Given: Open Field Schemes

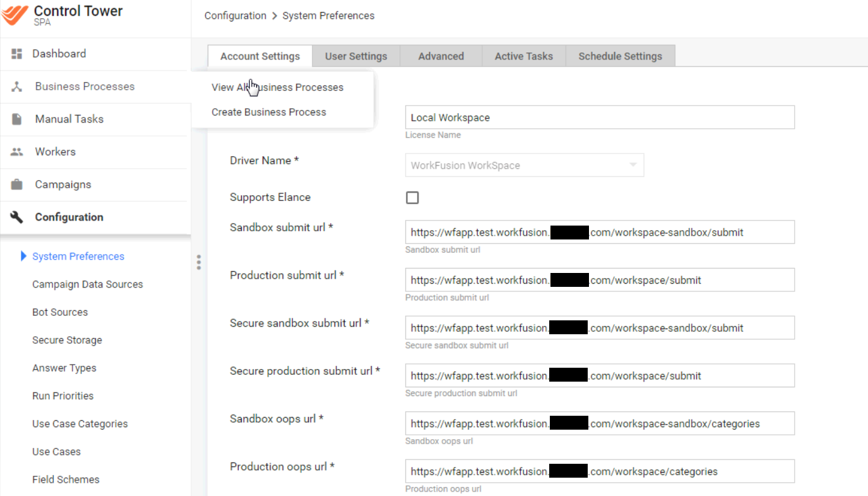Looking at the screenshot, I should click(x=66, y=479).
